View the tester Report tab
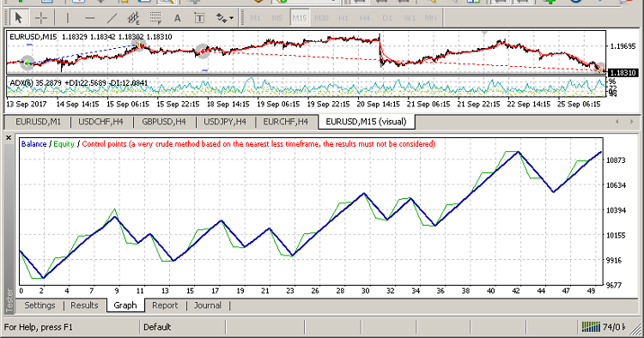This screenshot has width=644, height=338. [x=165, y=305]
